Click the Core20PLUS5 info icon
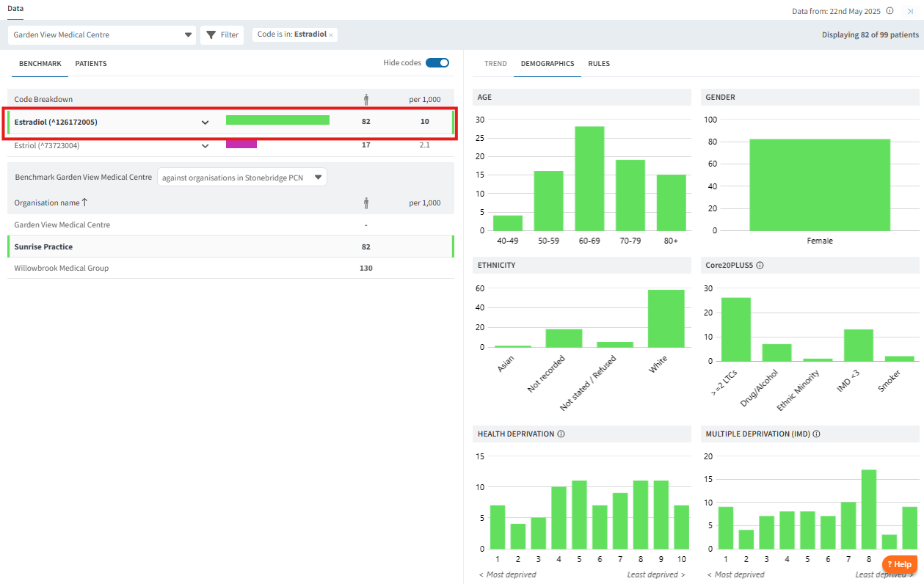 (760, 266)
